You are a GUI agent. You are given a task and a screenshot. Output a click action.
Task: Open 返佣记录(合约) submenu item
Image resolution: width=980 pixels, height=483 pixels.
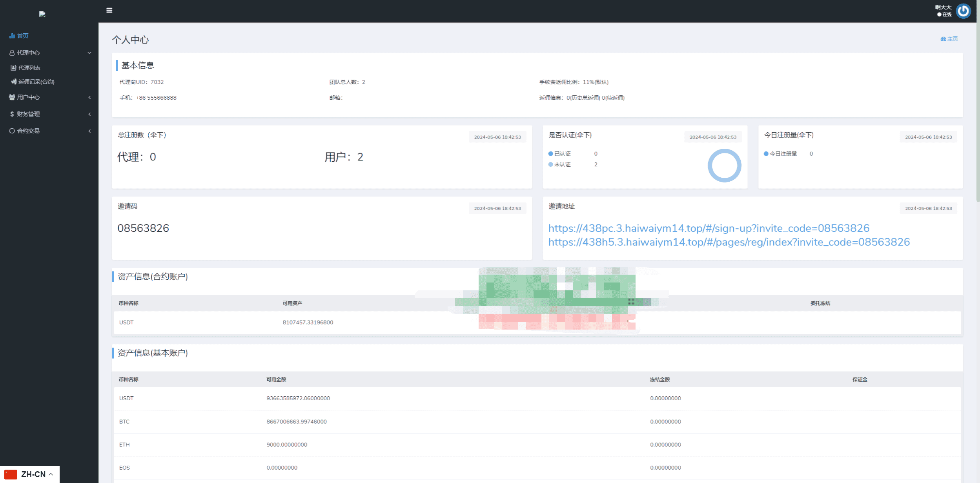(36, 82)
